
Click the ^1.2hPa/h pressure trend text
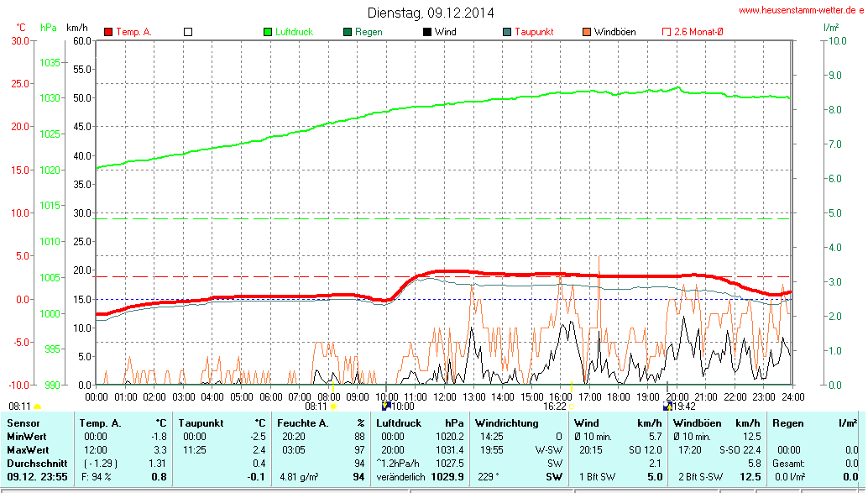397,463
